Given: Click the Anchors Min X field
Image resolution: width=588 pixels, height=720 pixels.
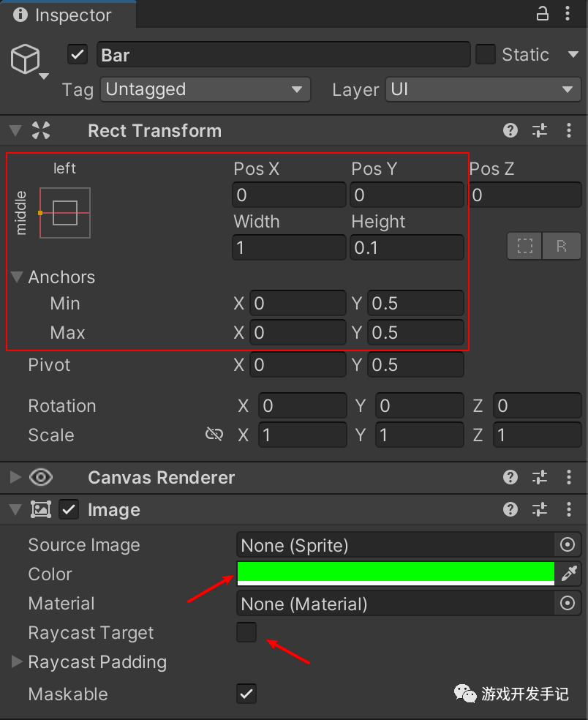Looking at the screenshot, I should pos(298,303).
